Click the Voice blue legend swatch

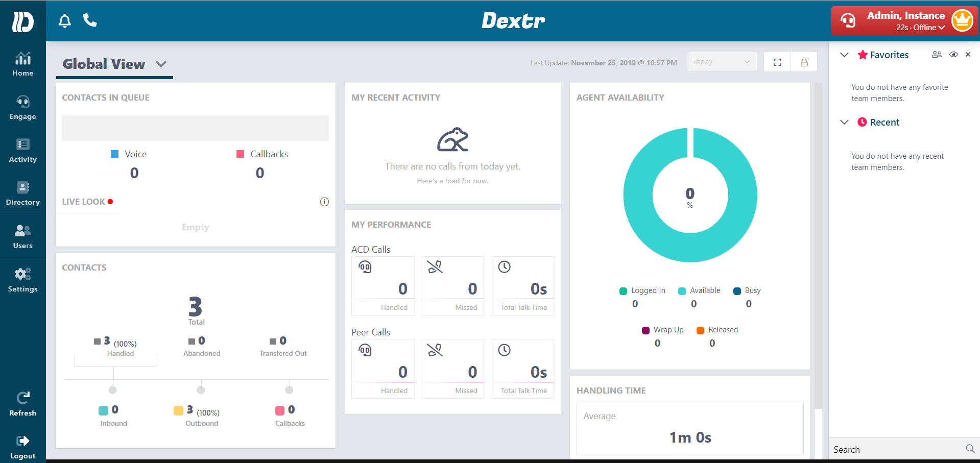point(115,154)
